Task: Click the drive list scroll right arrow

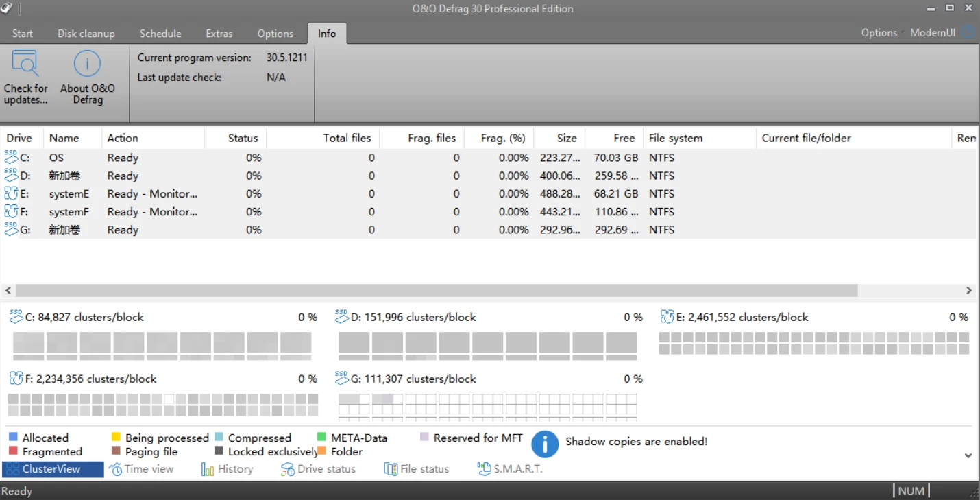Action: click(x=969, y=291)
